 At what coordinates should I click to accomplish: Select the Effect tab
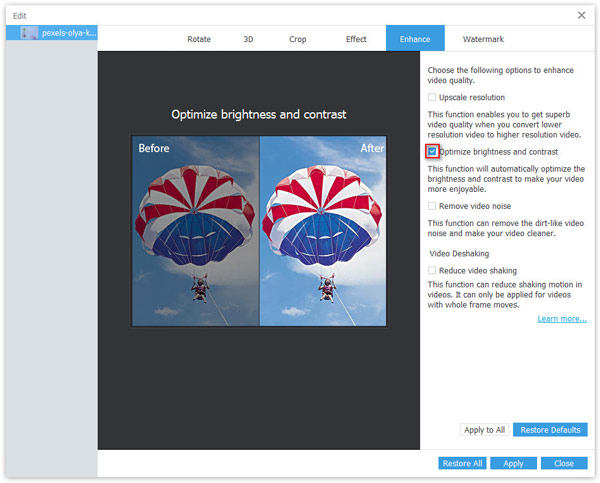(x=356, y=39)
